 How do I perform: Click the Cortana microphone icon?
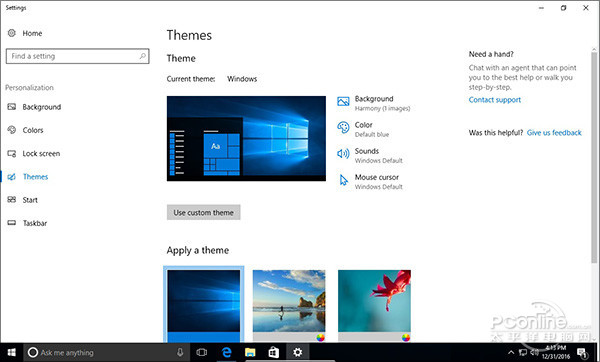[x=180, y=352]
